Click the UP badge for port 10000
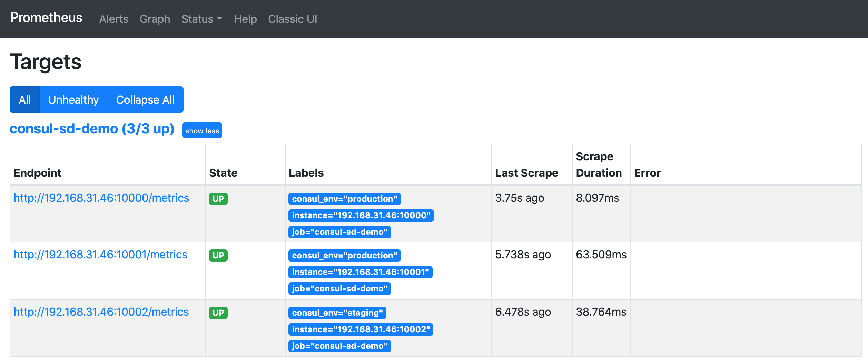This screenshot has width=868, height=364. [x=218, y=199]
